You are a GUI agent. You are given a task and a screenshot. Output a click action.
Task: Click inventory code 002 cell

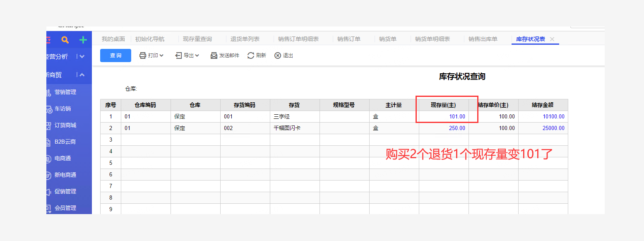click(245, 128)
